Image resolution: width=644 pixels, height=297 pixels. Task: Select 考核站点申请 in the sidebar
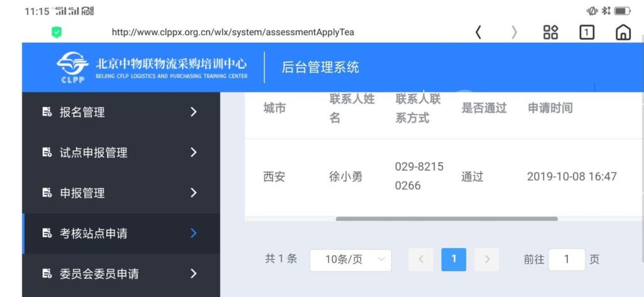click(x=93, y=233)
